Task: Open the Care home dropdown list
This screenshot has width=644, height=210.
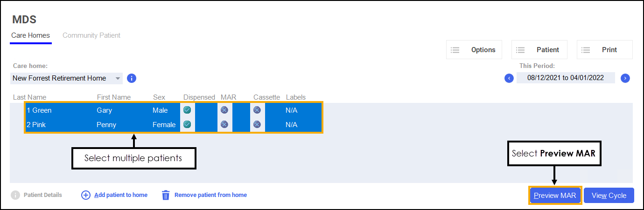Action: click(118, 78)
